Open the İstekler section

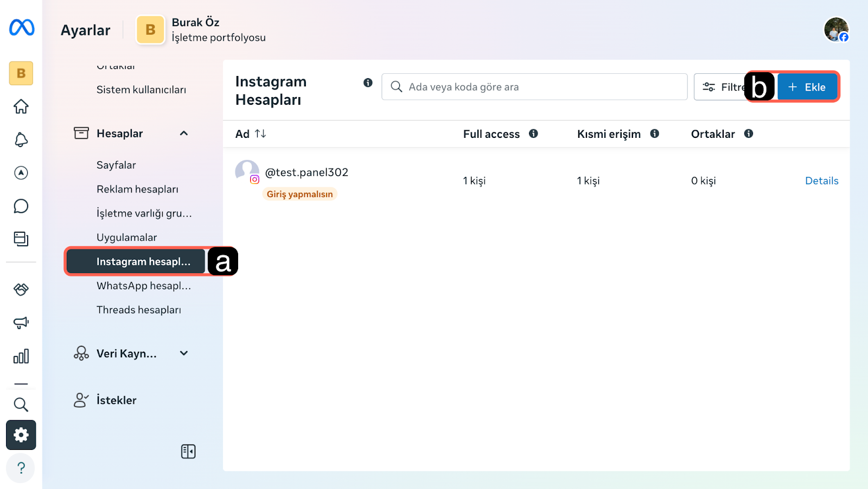pyautogui.click(x=116, y=401)
